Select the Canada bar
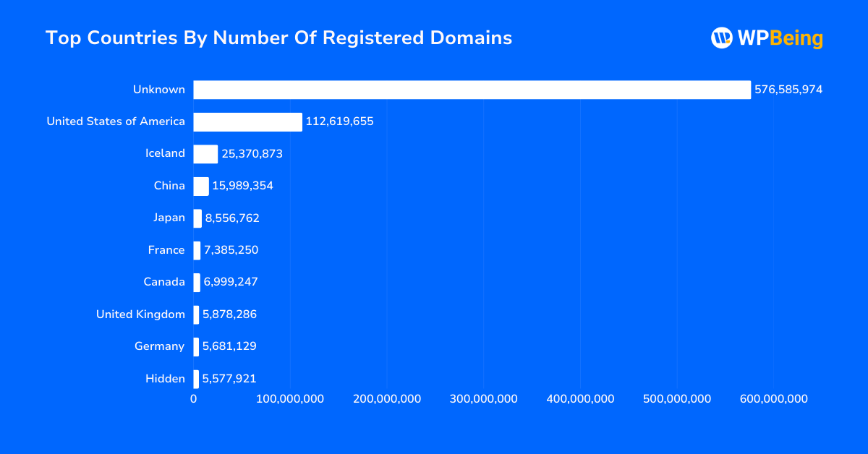The height and width of the screenshot is (454, 868). tap(196, 282)
